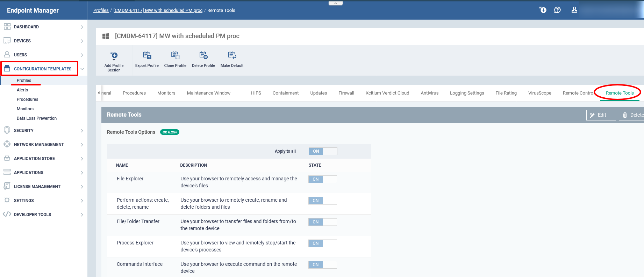Switch to the VirusScope tab
Screen dimensions: 644x277
(x=540, y=93)
